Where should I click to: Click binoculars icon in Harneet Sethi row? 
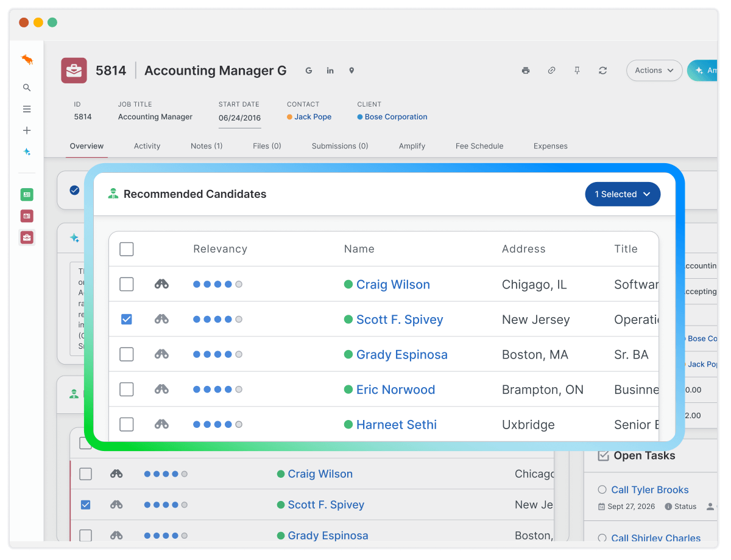pyautogui.click(x=161, y=424)
